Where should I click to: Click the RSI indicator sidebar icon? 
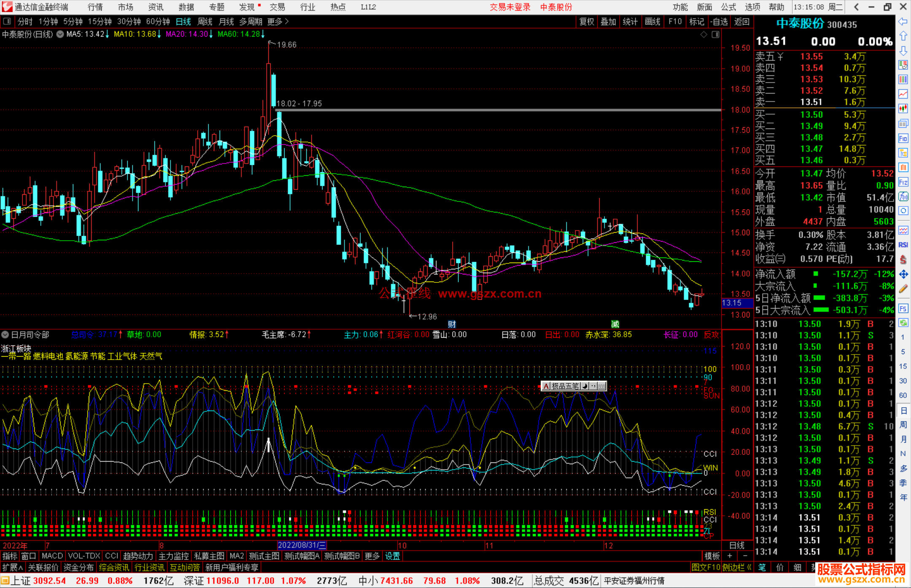[903, 245]
